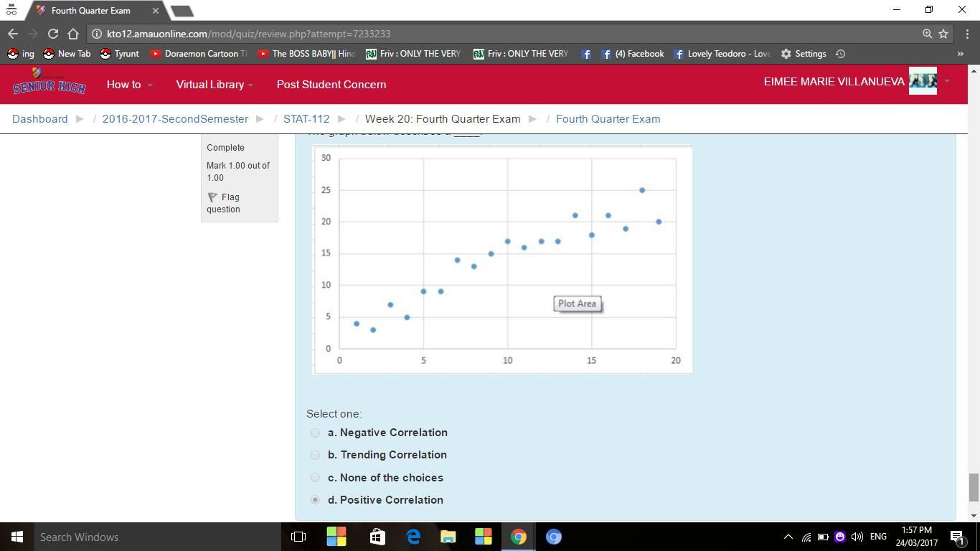Go to the Dashboard breadcrumb
Viewport: 980px width, 551px height.
(x=40, y=119)
